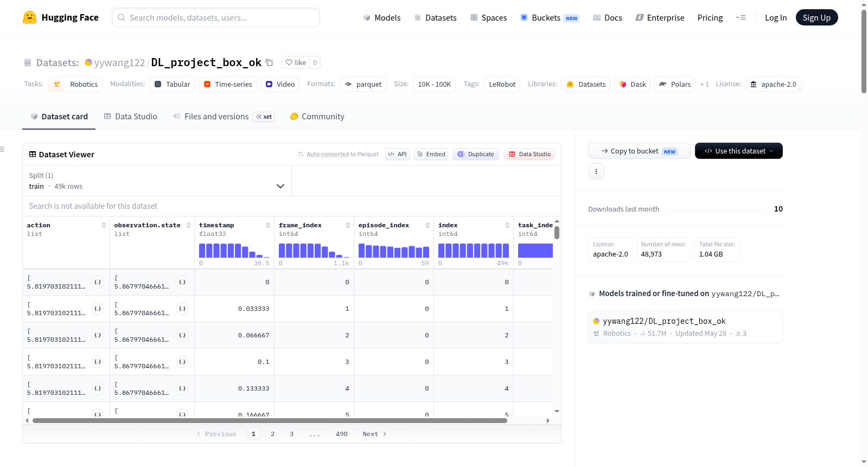Open the Community tab
Viewport: 868px width, 467px height.
[317, 117]
